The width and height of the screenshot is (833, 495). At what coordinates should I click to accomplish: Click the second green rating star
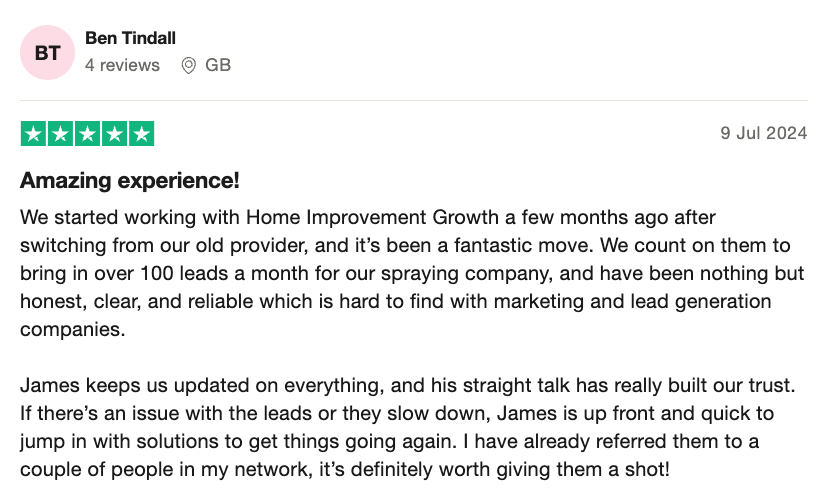point(61,133)
